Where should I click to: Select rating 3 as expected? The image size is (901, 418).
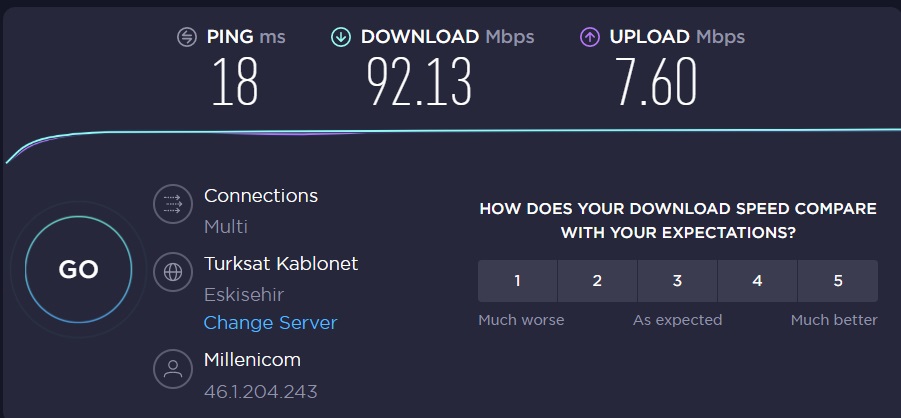[677, 281]
